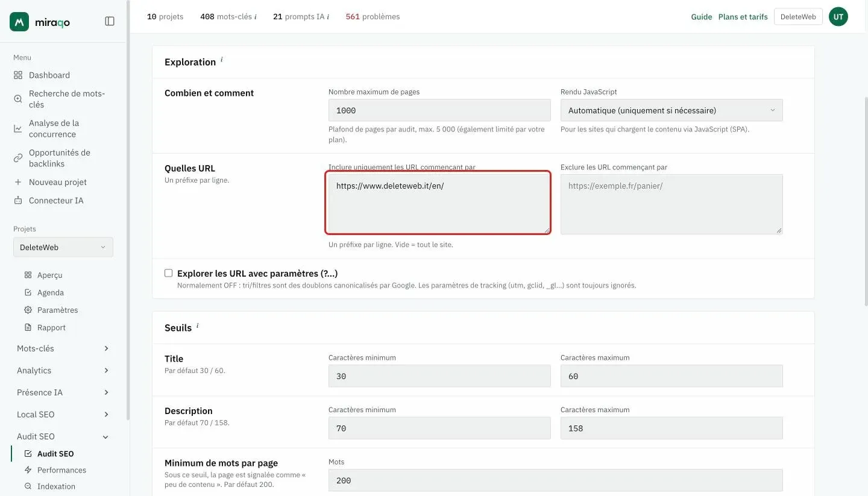Image resolution: width=868 pixels, height=496 pixels.
Task: Click the Agenda calendar icon
Action: [28, 292]
